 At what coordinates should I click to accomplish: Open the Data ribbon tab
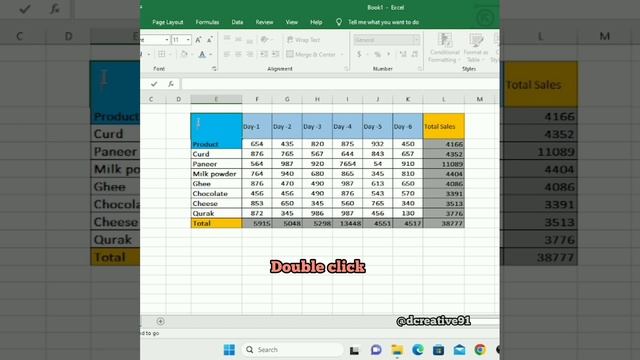tap(237, 22)
